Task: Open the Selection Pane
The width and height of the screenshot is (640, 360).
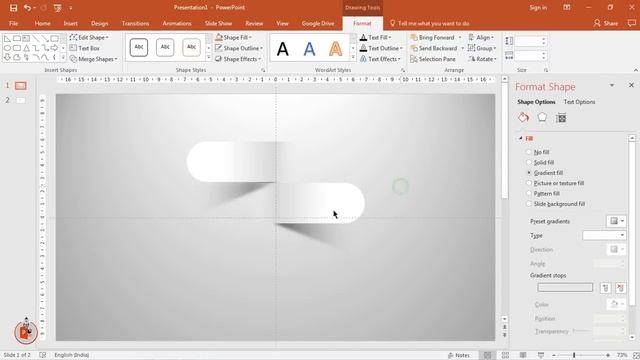Action: pyautogui.click(x=433, y=59)
